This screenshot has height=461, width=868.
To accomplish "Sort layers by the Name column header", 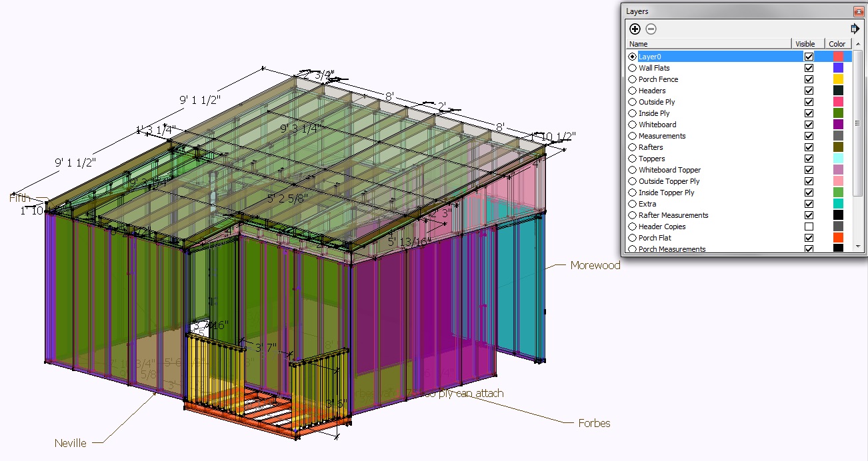I will [708, 44].
